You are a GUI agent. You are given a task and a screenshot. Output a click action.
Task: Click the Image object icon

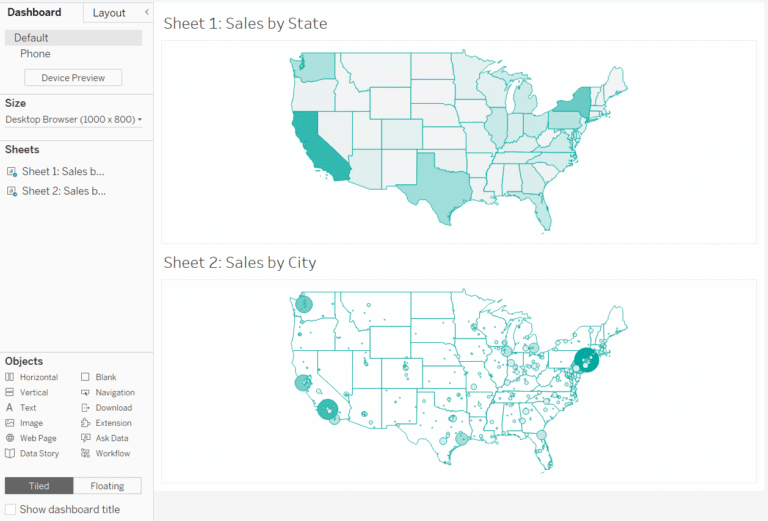10,423
